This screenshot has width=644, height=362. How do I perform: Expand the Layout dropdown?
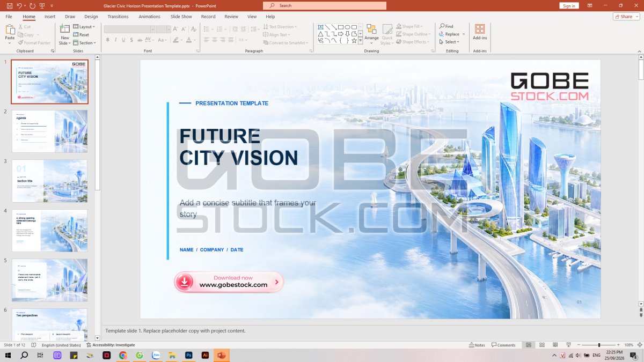pos(84,27)
